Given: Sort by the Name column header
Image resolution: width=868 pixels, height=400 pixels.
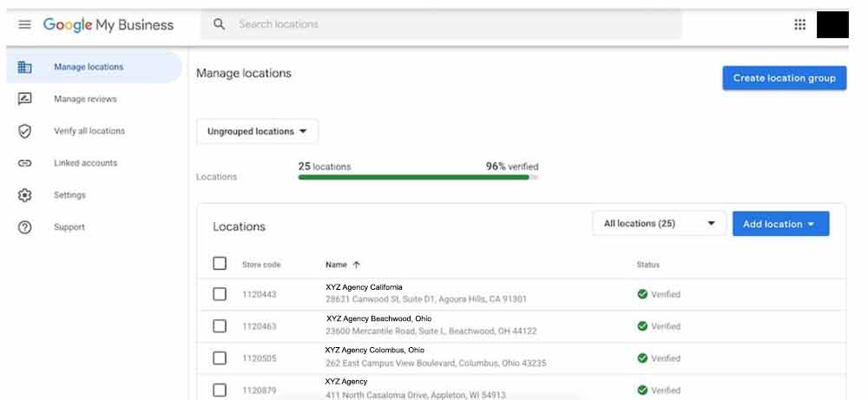Looking at the screenshot, I should click(336, 265).
